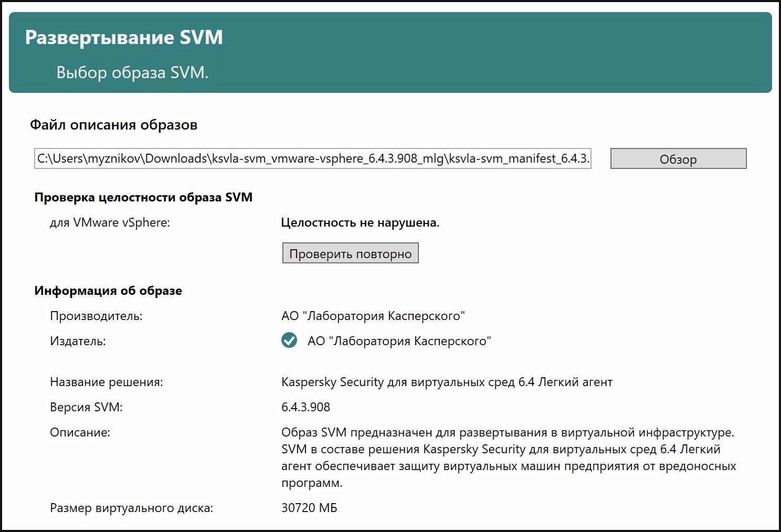This screenshot has height=532, width=781.
Task: Focus the image description file path field
Action: (x=313, y=158)
